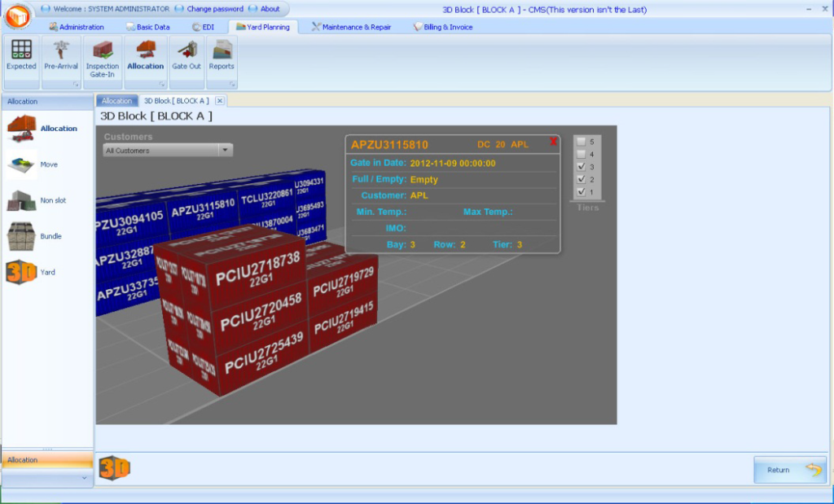This screenshot has width=834, height=504.
Task: Enable the Tier 4 checkbox
Action: click(x=581, y=154)
